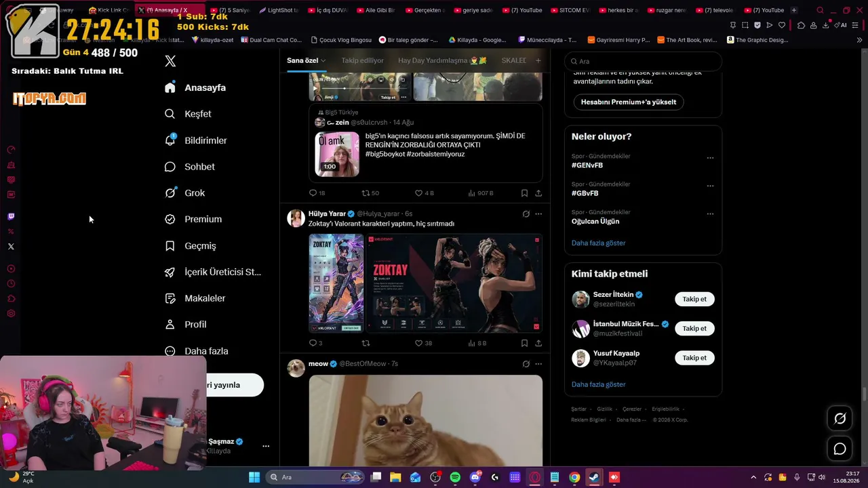Open killayda-ozet bookmark

212,40
